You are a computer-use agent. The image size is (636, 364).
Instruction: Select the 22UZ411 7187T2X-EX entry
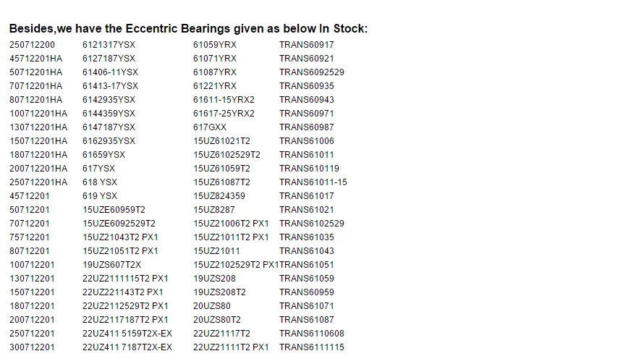coord(127,347)
